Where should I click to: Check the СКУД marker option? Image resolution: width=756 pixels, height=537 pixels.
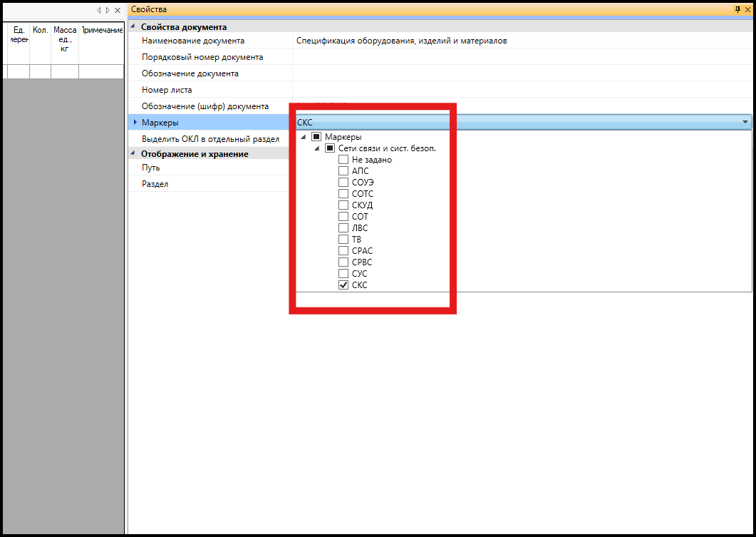[343, 205]
